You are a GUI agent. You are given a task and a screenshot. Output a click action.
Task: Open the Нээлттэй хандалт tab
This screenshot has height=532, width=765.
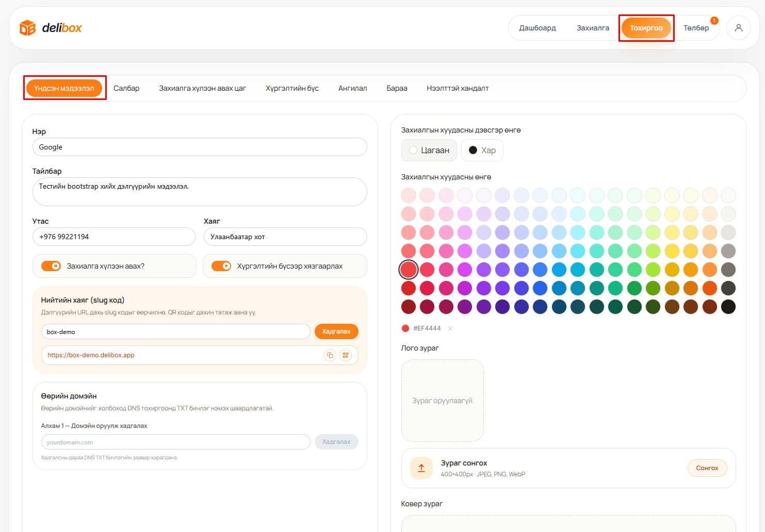click(458, 88)
